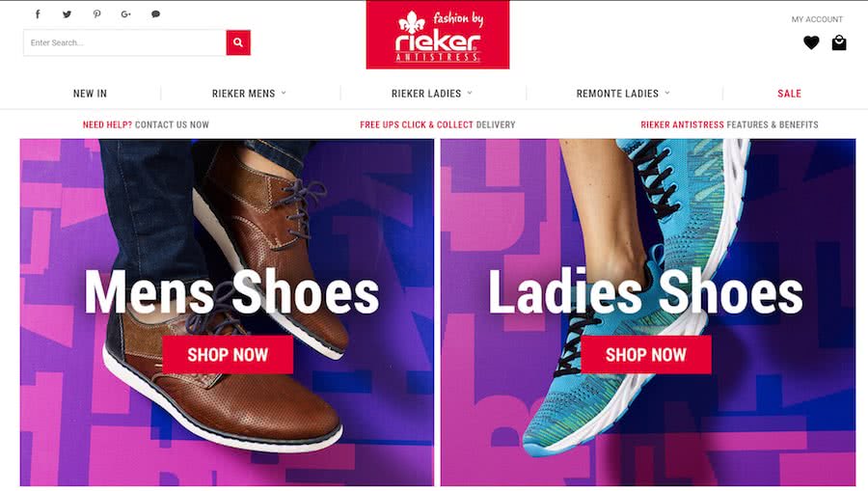The width and height of the screenshot is (868, 491).
Task: Open Rieker Antistress Features & Benefits link
Action: [729, 124]
